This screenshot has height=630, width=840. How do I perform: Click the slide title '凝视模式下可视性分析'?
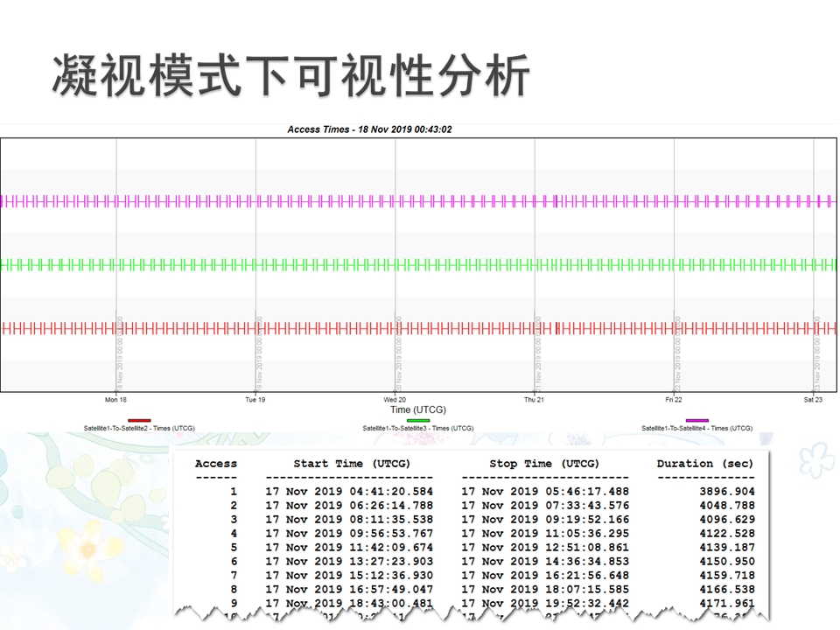(290, 75)
